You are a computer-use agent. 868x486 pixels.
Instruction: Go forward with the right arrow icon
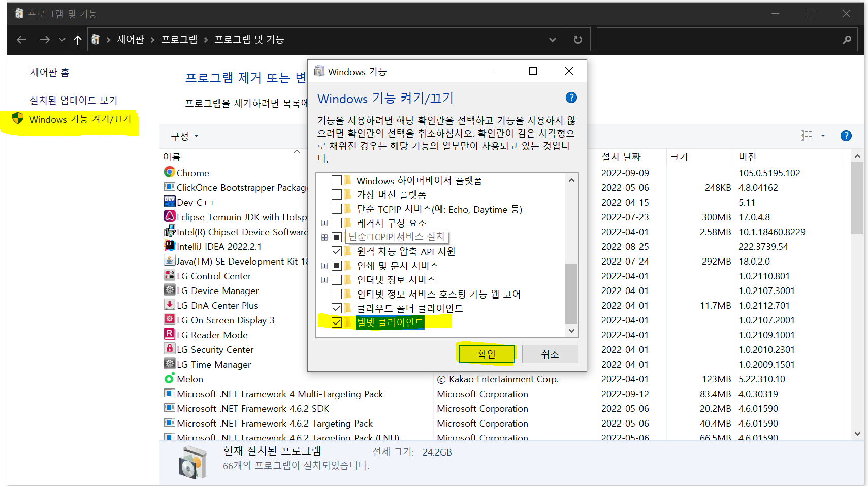[45, 40]
